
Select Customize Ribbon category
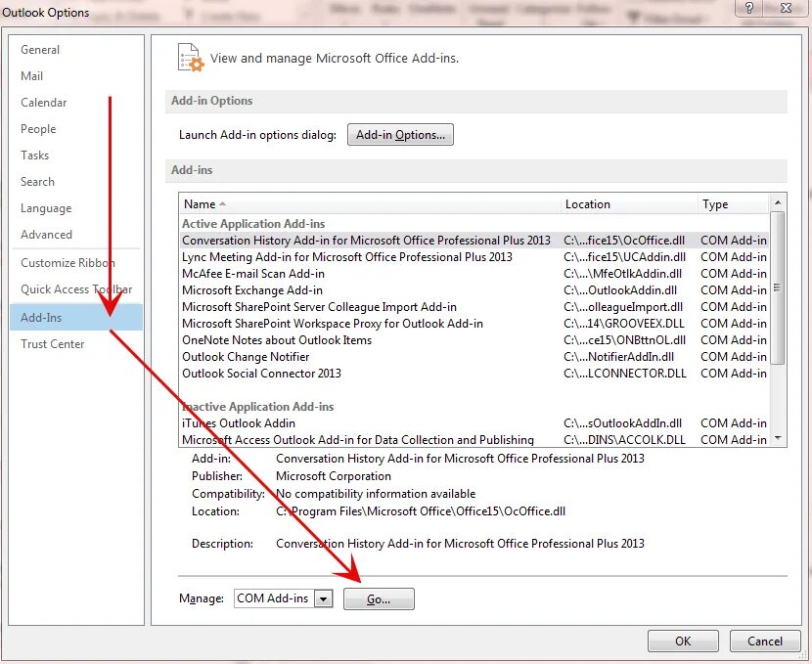68,263
